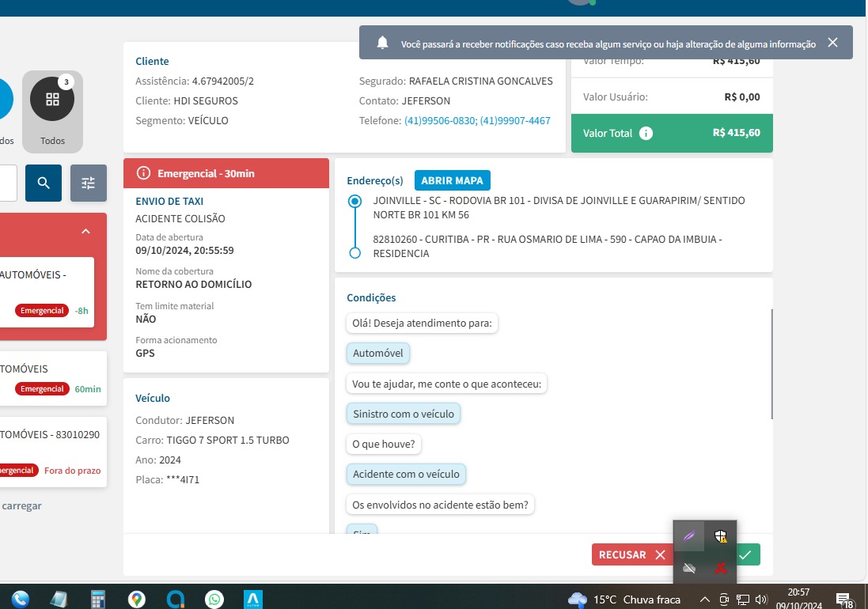Click the Valor Usuário R$ 0,00 amount
Viewport: 868px width, 609px height.
[x=741, y=96]
